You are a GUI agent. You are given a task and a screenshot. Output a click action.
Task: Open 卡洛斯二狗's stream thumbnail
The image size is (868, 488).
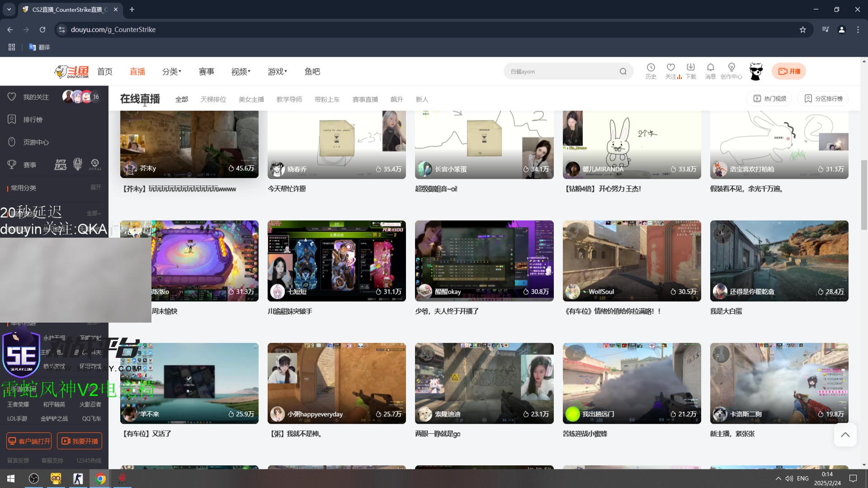coord(779,383)
